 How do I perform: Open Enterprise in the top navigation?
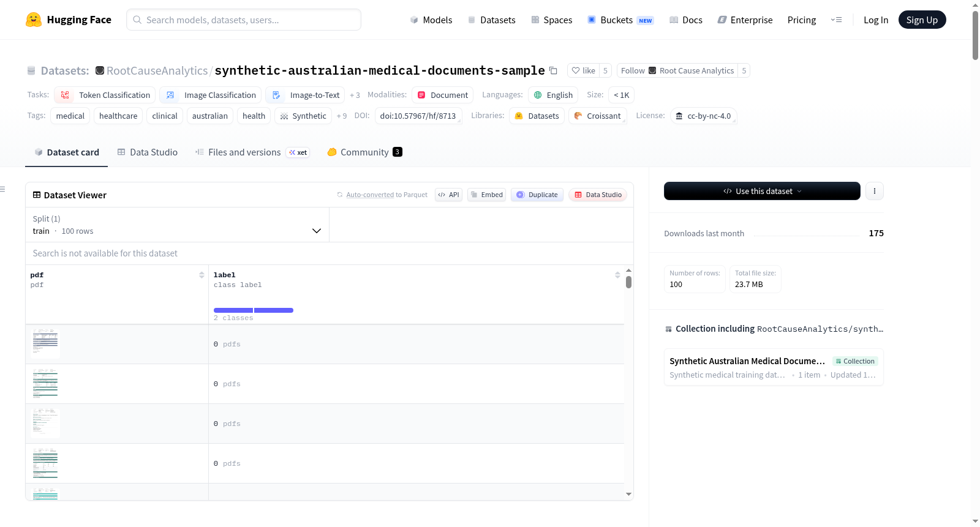[x=745, y=20]
